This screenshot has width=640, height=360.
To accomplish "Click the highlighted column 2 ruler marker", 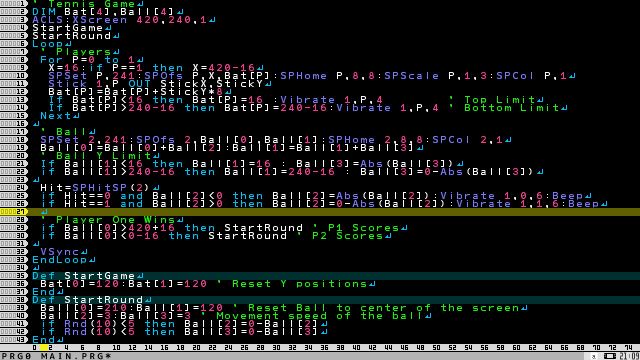I will click(x=49, y=348).
